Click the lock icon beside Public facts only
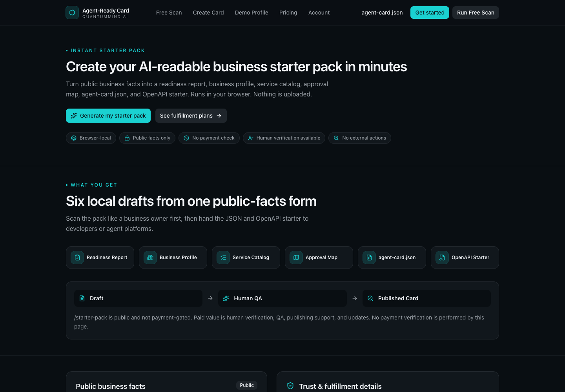The width and height of the screenshot is (565, 392). tap(127, 138)
